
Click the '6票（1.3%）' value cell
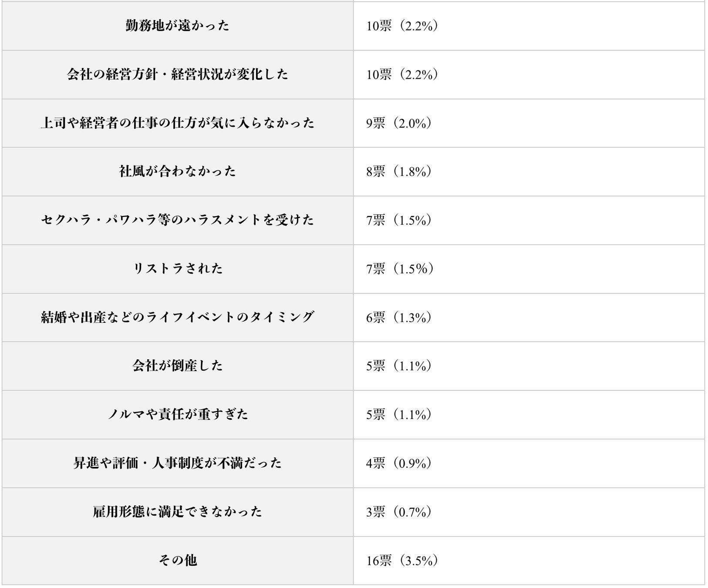click(399, 318)
